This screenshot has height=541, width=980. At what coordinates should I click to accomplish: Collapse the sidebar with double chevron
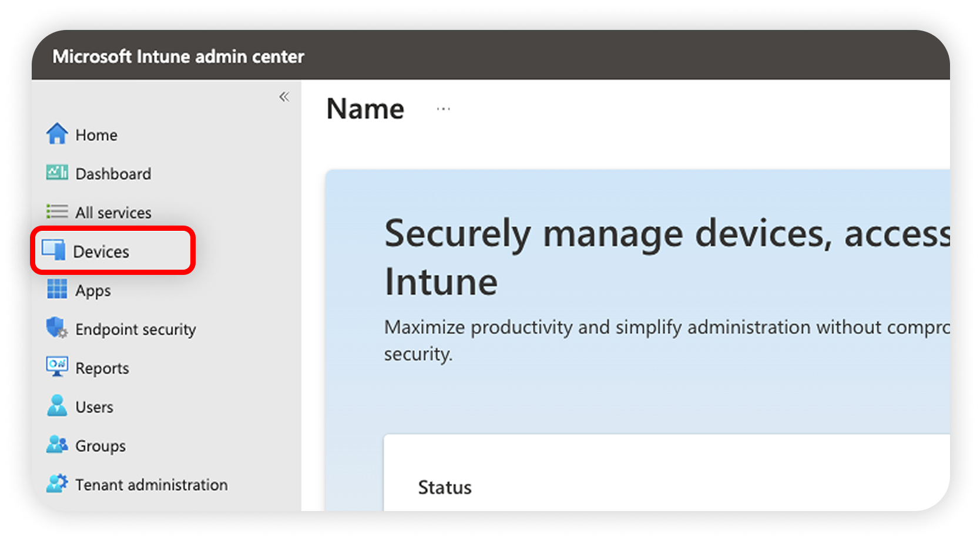(x=284, y=97)
